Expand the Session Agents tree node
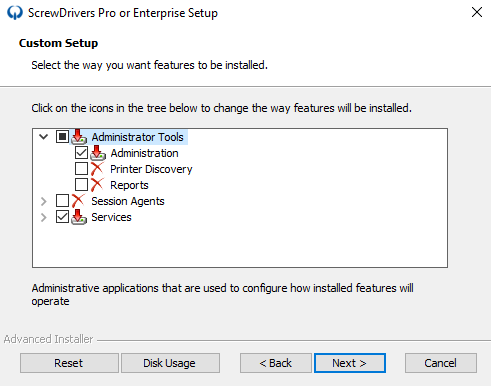 pos(43,201)
